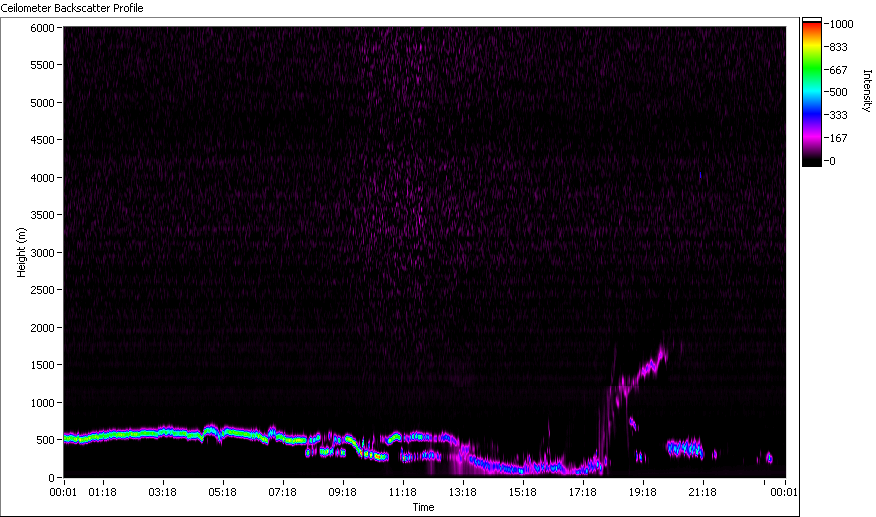Image resolution: width=876 pixels, height=517 pixels.
Task: Click the 21:18 time tick label
Action: 702,492
